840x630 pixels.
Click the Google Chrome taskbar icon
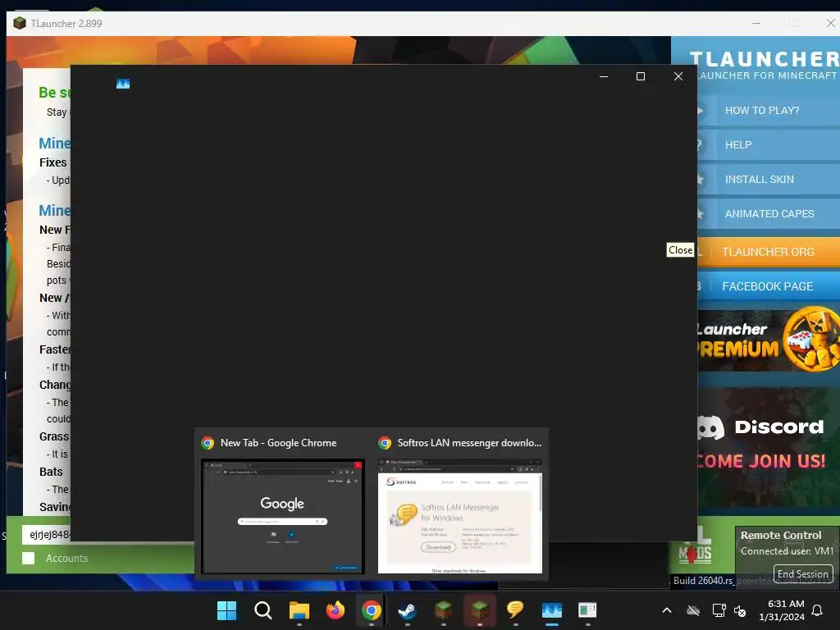coord(372,610)
